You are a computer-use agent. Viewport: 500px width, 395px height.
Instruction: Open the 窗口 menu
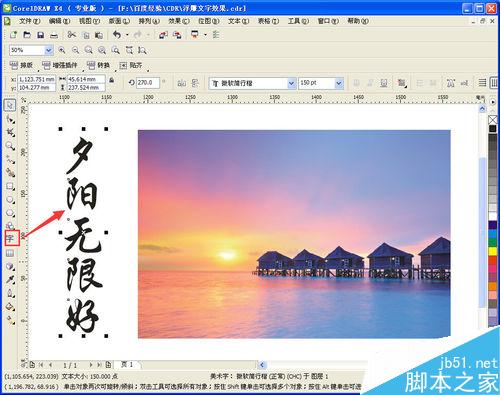328,21
